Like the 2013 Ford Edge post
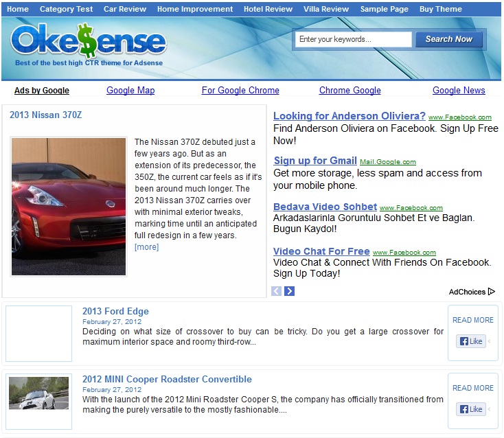The image size is (504, 438). (x=471, y=341)
